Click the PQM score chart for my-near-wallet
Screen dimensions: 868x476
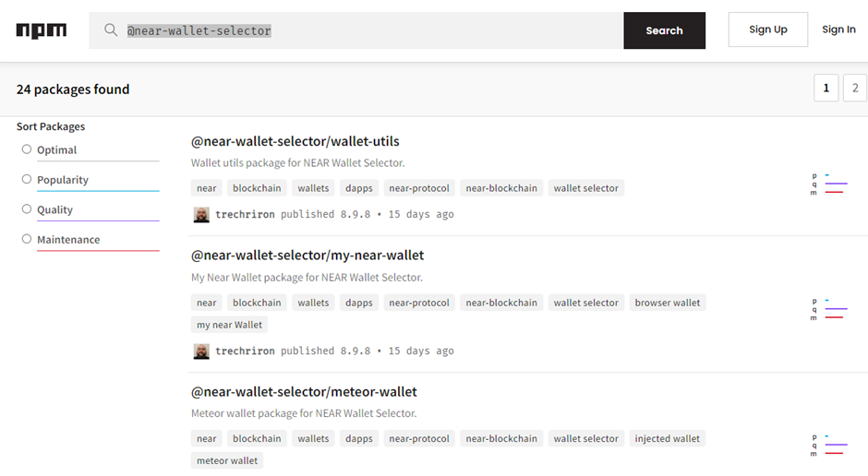(x=828, y=309)
